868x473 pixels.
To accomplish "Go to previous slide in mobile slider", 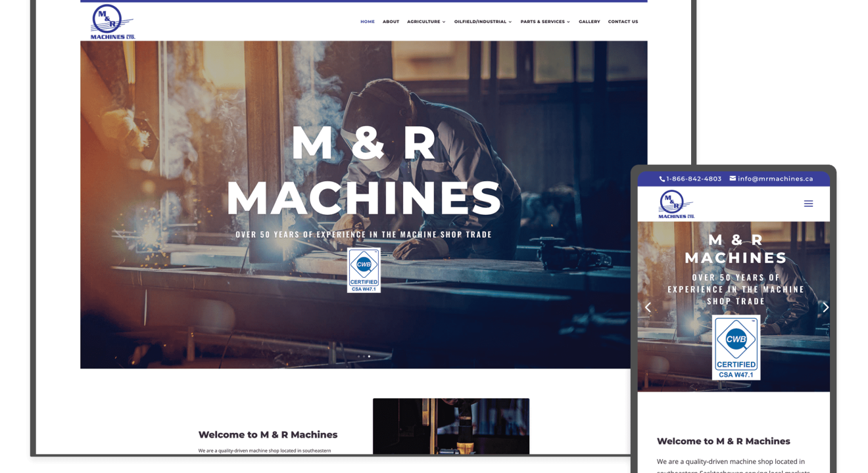I will tap(648, 307).
